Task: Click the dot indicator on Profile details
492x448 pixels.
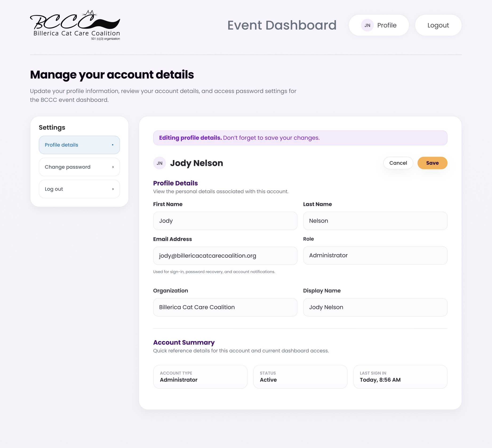Action: click(x=112, y=145)
